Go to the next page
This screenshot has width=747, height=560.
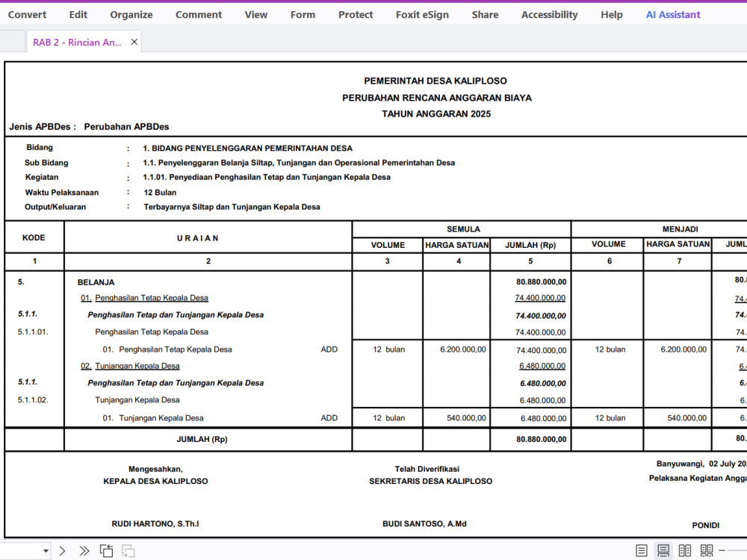[x=63, y=551]
